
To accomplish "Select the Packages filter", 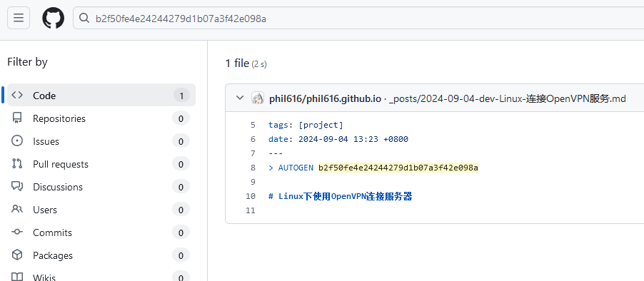I will pyautogui.click(x=101, y=255).
